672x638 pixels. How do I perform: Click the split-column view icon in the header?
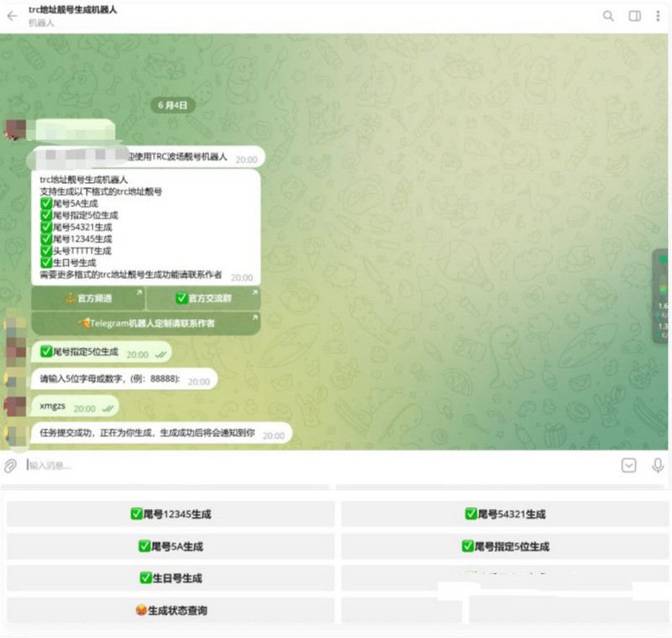tap(634, 15)
